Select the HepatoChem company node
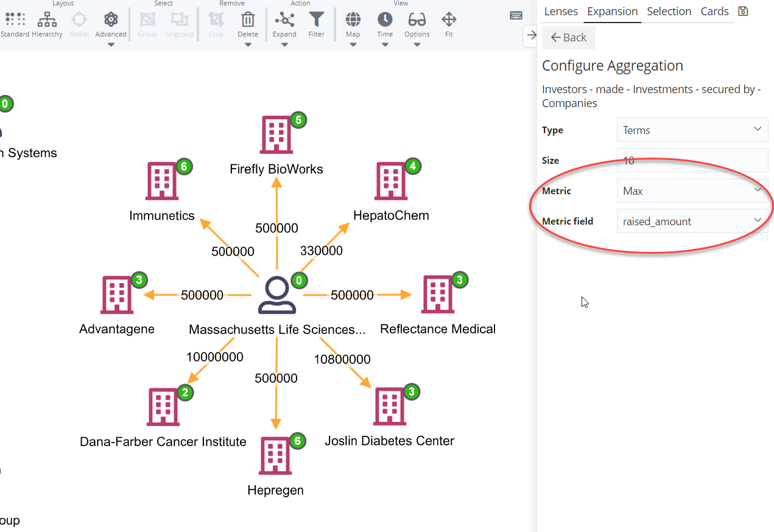 click(391, 181)
